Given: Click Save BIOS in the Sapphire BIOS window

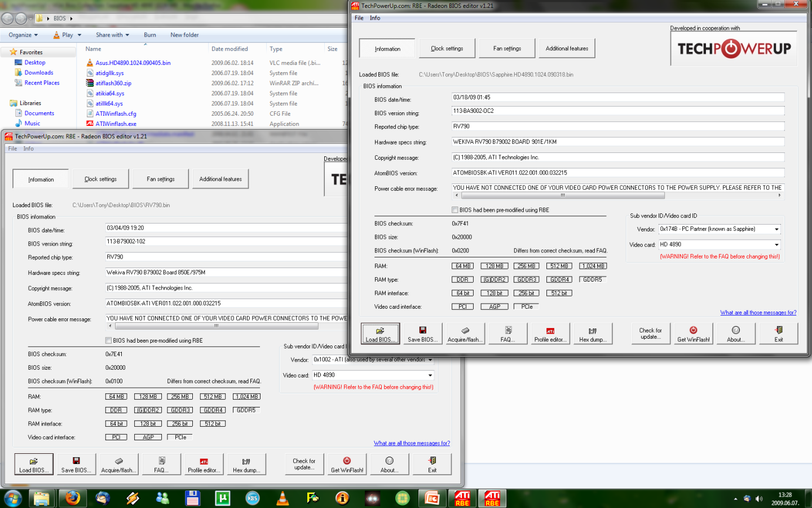Looking at the screenshot, I should click(x=422, y=334).
